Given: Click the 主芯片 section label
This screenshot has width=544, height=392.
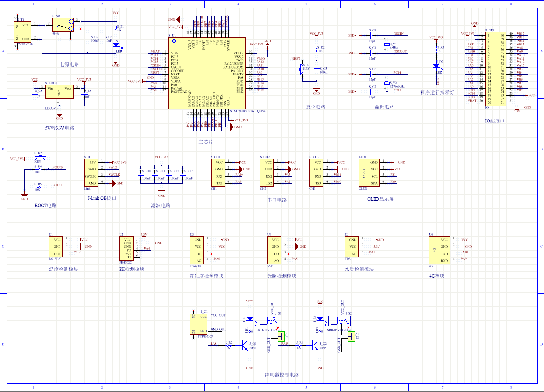Looking at the screenshot, I should click(x=206, y=142).
